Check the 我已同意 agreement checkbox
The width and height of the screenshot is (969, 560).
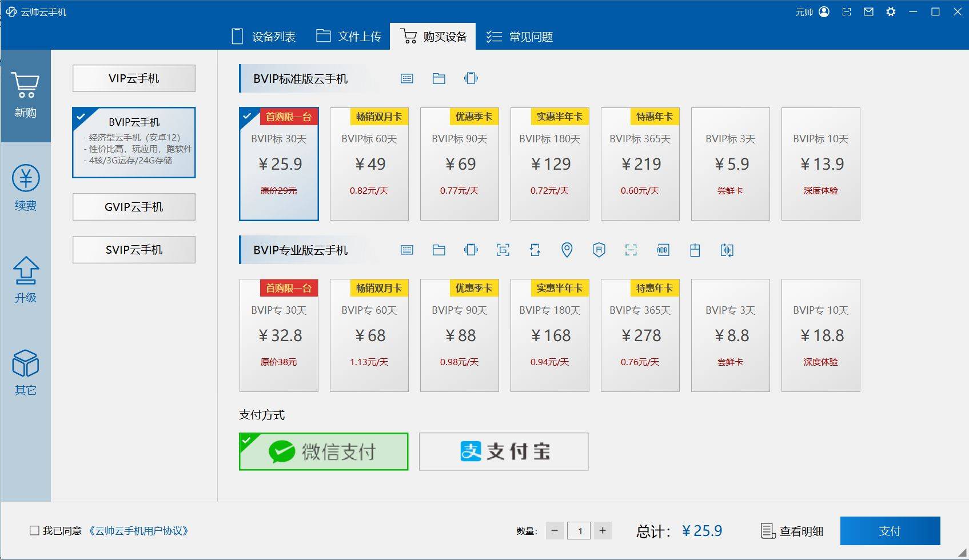click(34, 530)
